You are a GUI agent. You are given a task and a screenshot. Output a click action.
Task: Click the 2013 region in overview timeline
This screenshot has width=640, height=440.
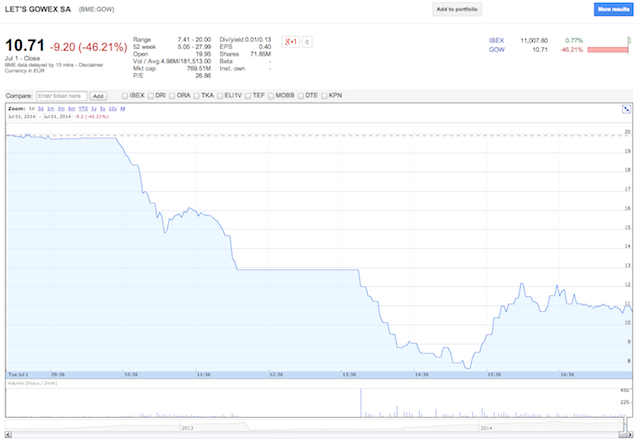(x=187, y=428)
